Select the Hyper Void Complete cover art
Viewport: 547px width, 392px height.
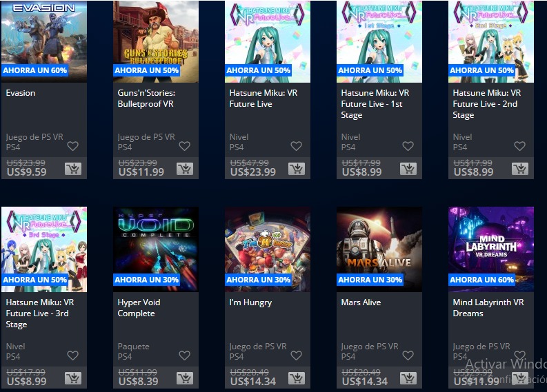[x=156, y=249]
